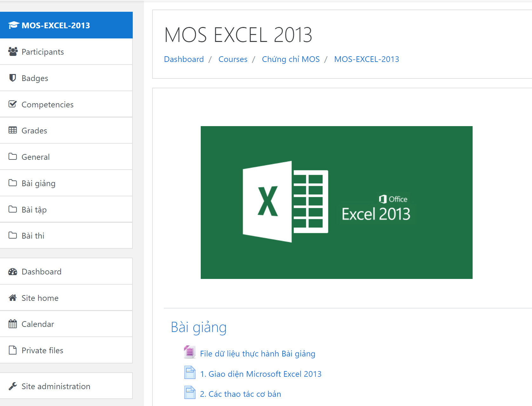
Task: Click the Site administration wrench icon
Action: pyautogui.click(x=13, y=386)
